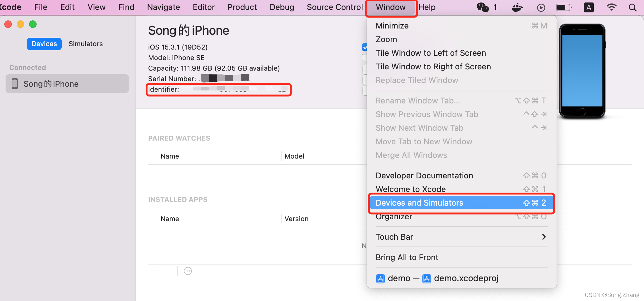Open the Find menu
The width and height of the screenshot is (644, 301).
[126, 7]
